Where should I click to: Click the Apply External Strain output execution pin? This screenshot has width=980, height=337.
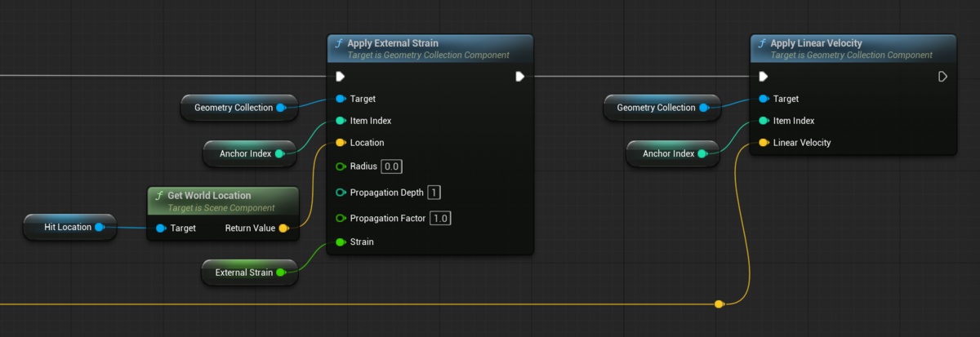coord(519,77)
